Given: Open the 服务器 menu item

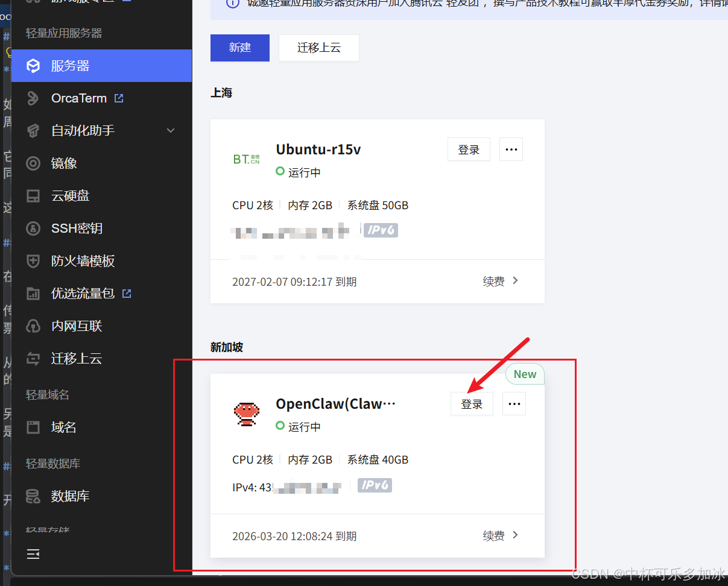Looking at the screenshot, I should 101,66.
